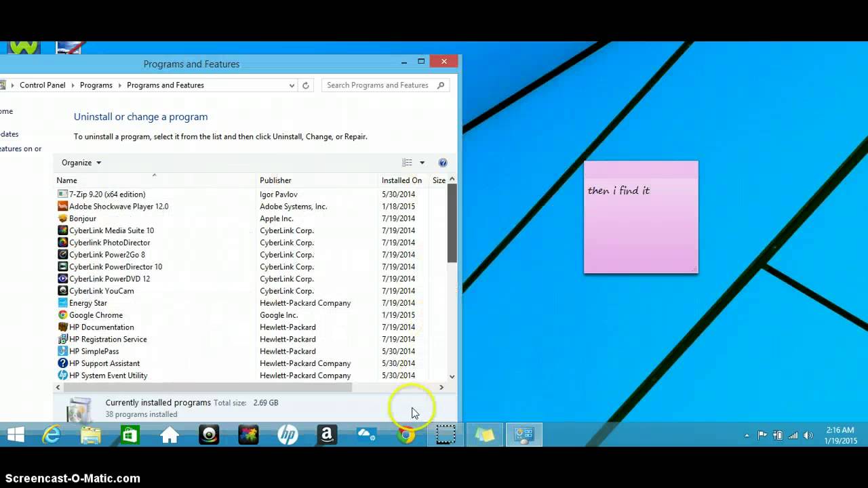Click the white house taskbar icon
868x488 pixels.
pos(170,435)
